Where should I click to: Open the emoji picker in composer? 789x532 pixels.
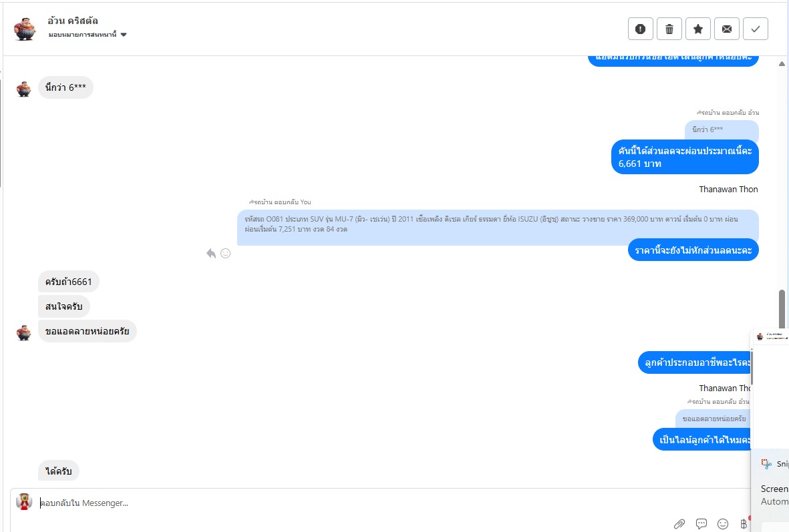(723, 524)
